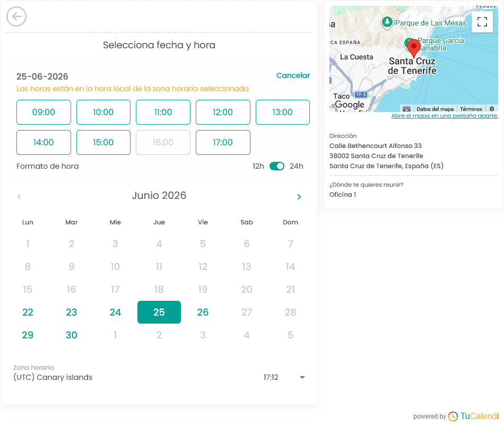Open the time zone dropdown arrow
Image resolution: width=504 pixels, height=426 pixels.
coord(302,377)
